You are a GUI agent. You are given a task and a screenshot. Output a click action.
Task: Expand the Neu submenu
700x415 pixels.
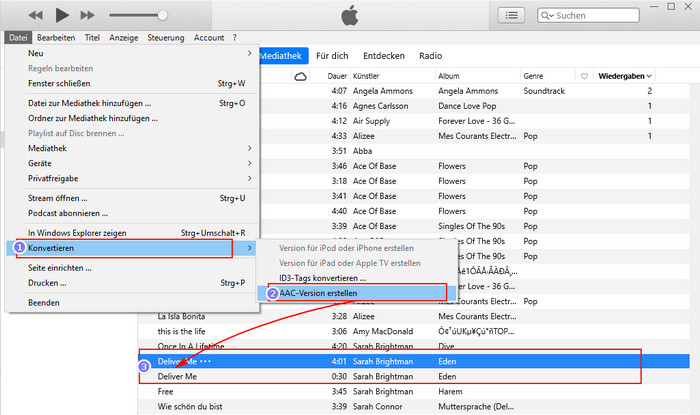pyautogui.click(x=132, y=53)
